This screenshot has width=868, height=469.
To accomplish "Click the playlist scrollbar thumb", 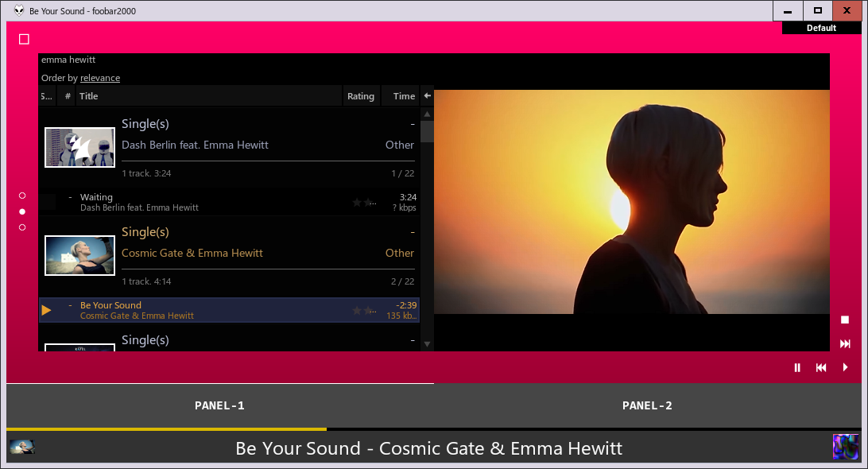I will tap(427, 132).
